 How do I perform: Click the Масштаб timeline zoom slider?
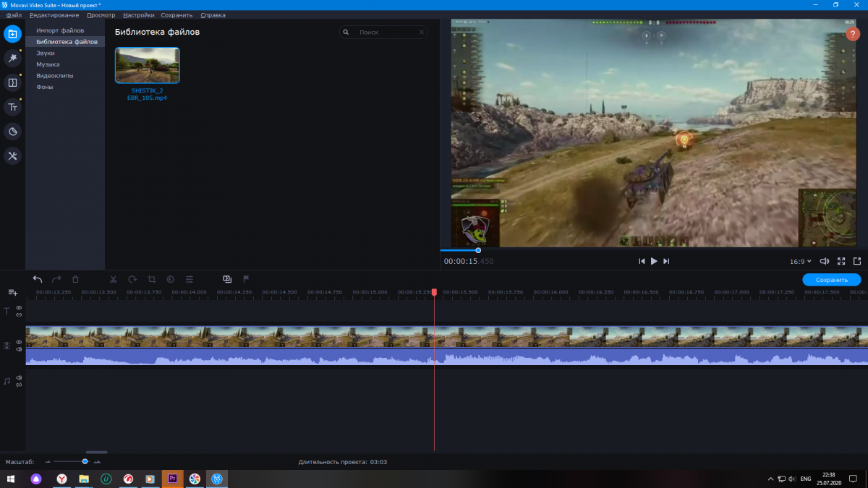[85, 461]
